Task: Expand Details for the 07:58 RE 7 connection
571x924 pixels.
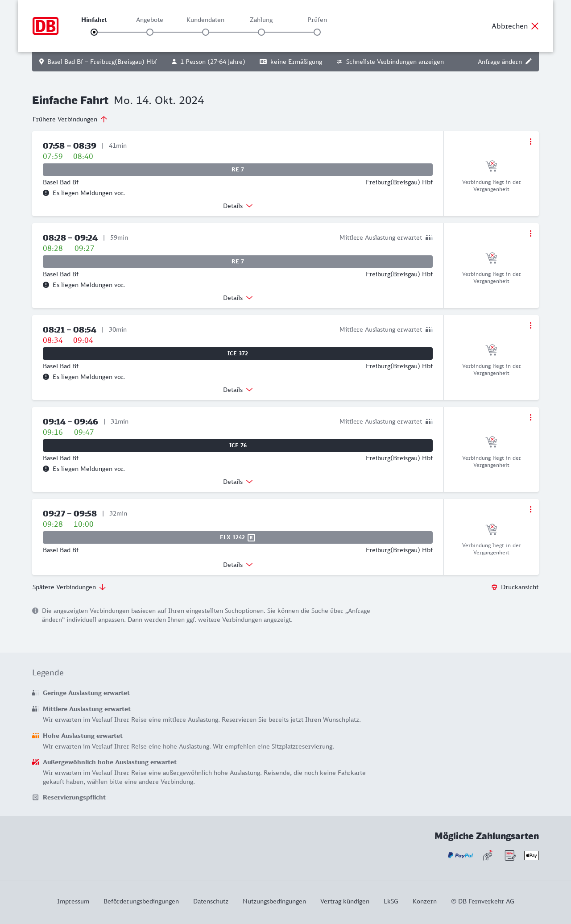Action: coord(238,206)
